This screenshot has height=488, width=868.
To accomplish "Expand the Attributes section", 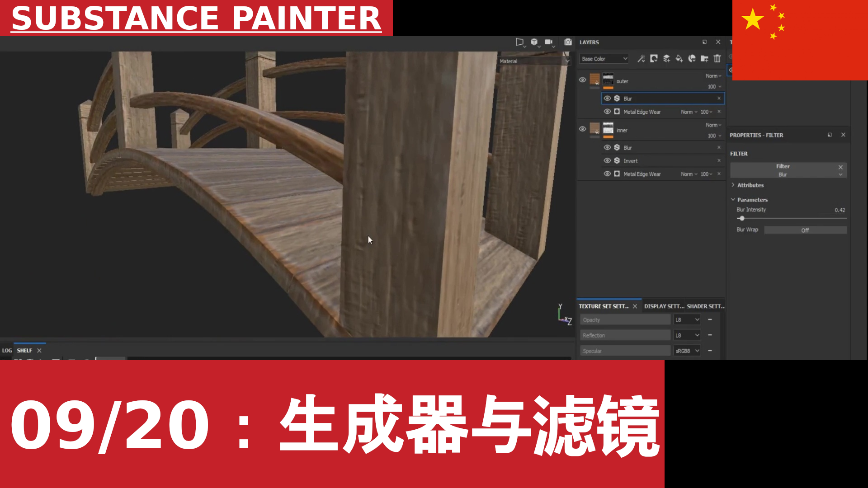I will tap(747, 185).
